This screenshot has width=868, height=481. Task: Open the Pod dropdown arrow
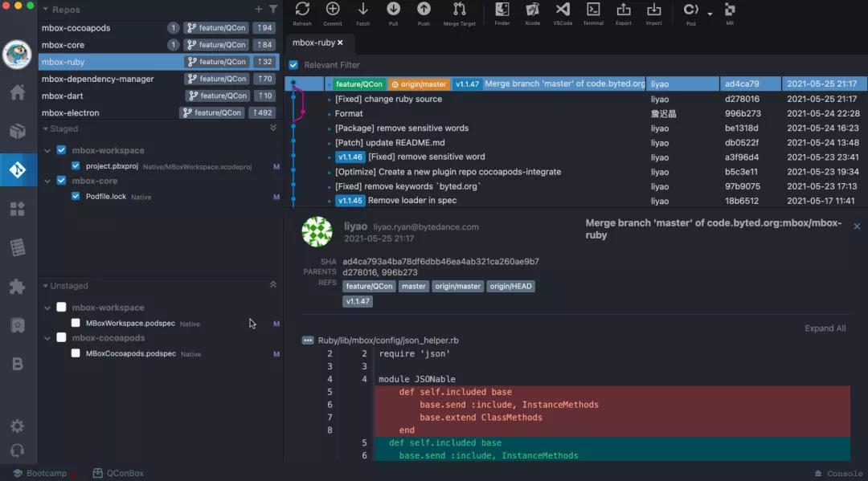[710, 14]
